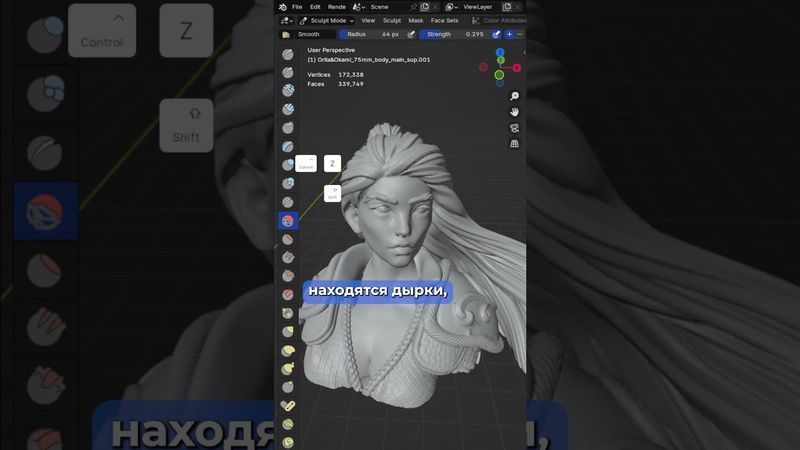Select the Scrape brush tool
Screen dimensions: 800x450
[288, 276]
